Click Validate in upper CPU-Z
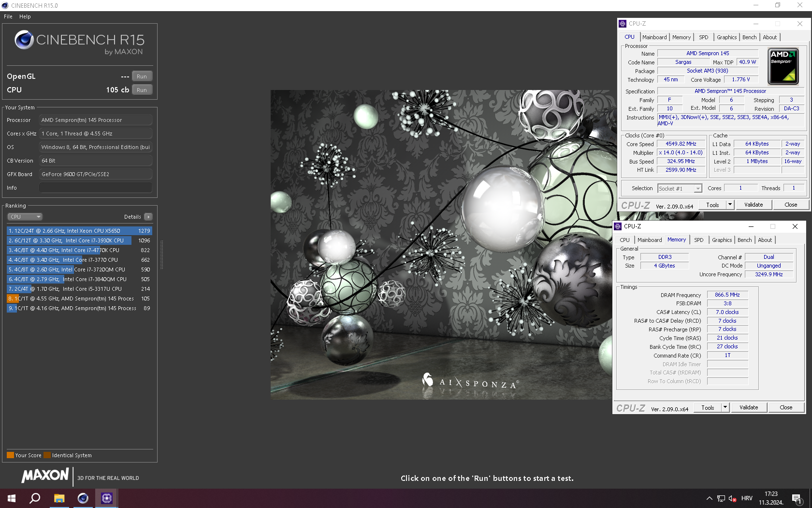This screenshot has width=812, height=508. click(754, 205)
